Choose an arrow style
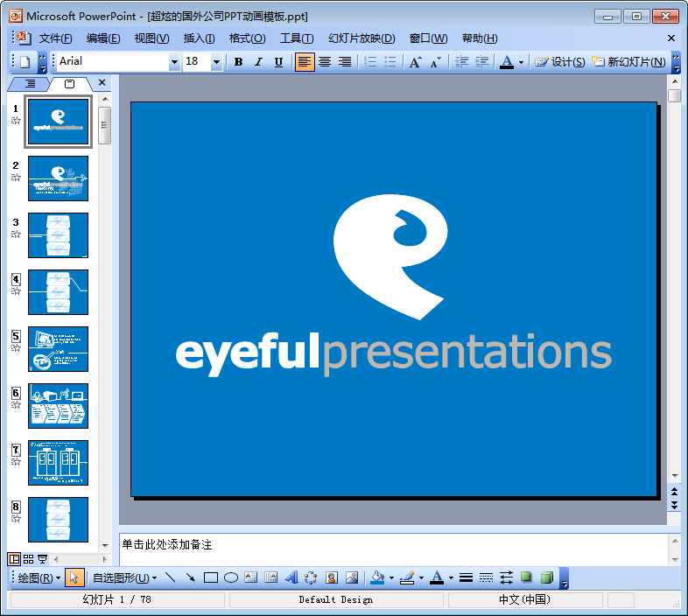 506,577
